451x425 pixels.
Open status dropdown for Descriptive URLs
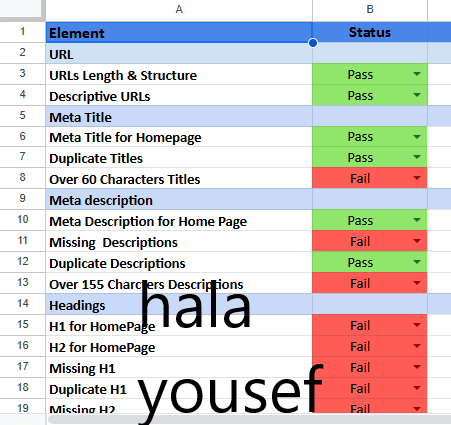pyautogui.click(x=417, y=95)
